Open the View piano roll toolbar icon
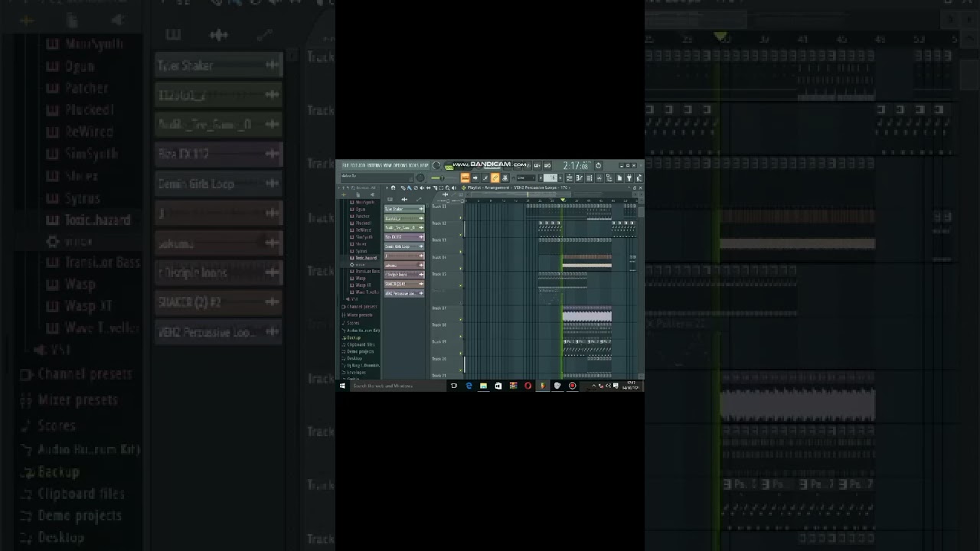The width and height of the screenshot is (980, 551). 580,178
